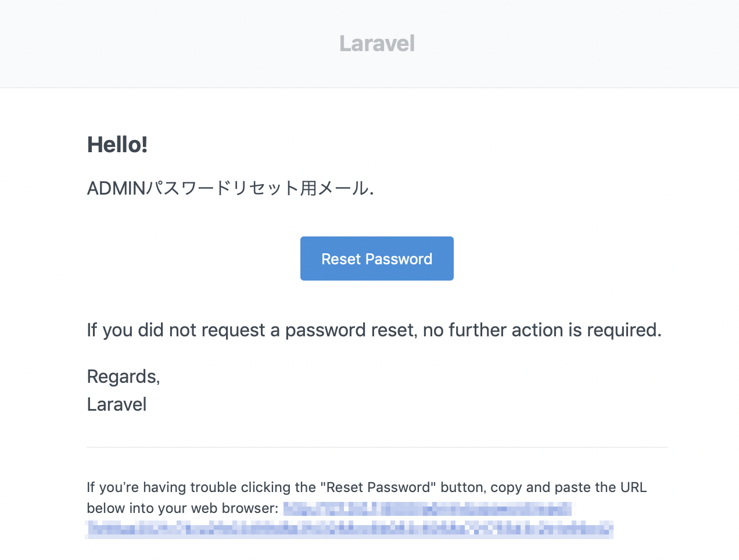Click the second line of the pasted URL
739x560 pixels.
(349, 529)
